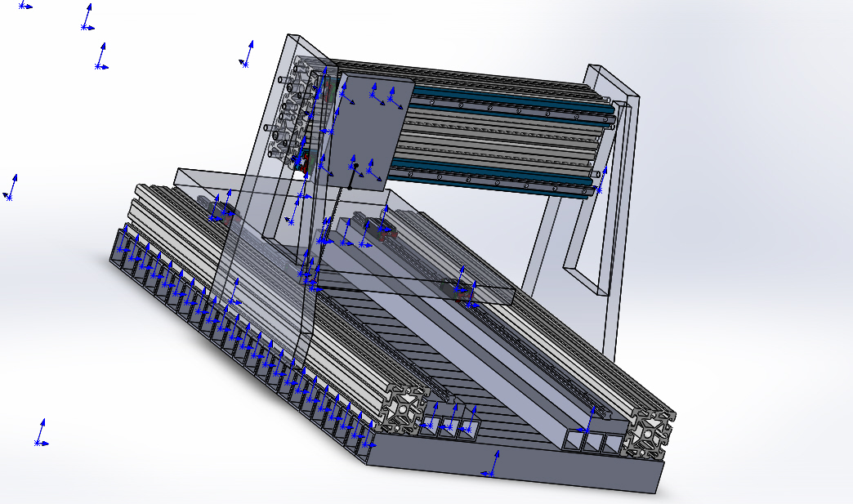853x504 pixels.
Task: Select the front face of the base plate
Action: pos(514,463)
